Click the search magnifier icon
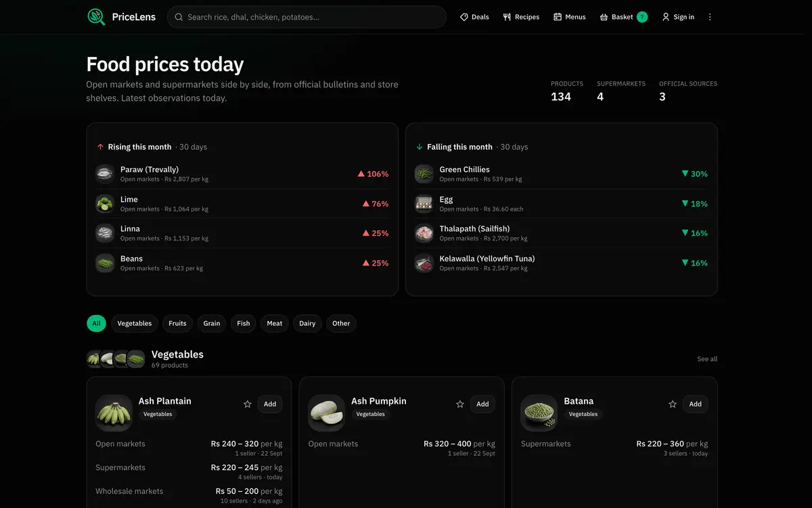The image size is (812, 508). 179,17
